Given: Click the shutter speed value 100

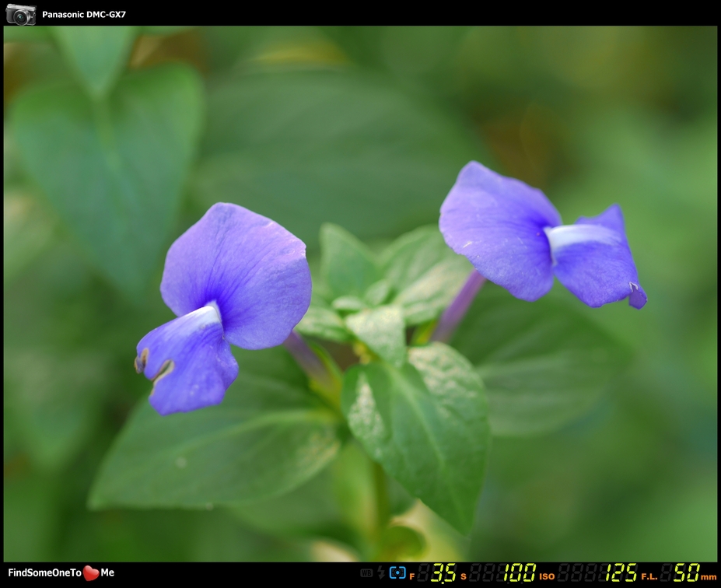Looking at the screenshot, I should (x=520, y=572).
